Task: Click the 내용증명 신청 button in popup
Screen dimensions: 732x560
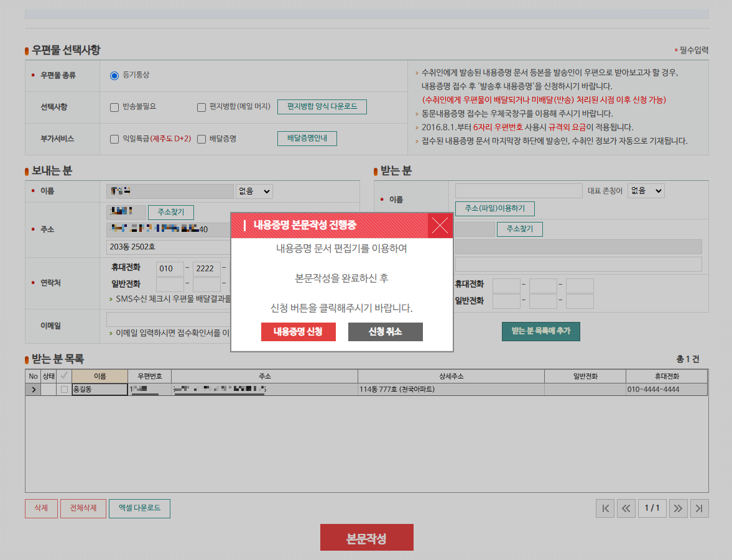Action: [x=298, y=331]
